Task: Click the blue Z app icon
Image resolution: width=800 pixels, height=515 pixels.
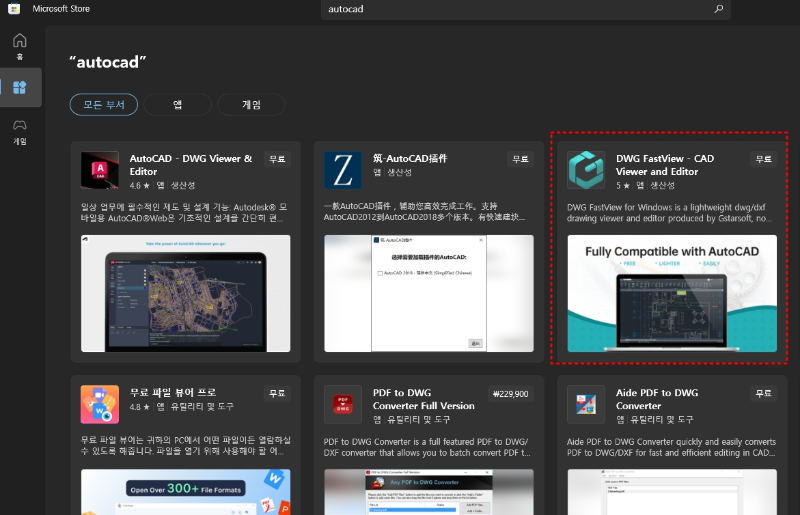Action: pos(343,170)
